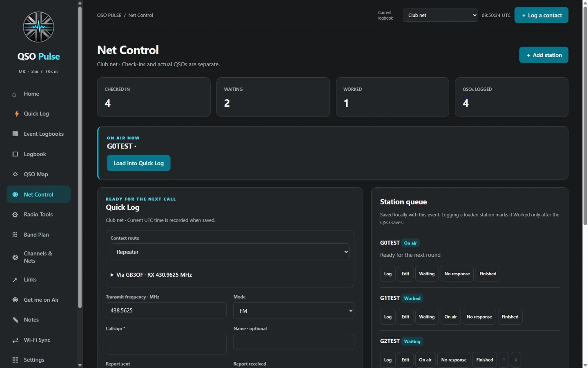
Task: Move G2TEST up in the queue
Action: coord(504,360)
